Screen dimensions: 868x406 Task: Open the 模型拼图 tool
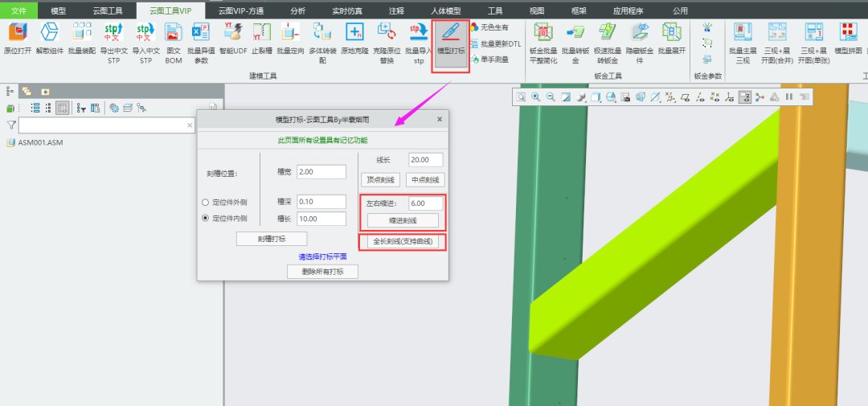point(848,32)
